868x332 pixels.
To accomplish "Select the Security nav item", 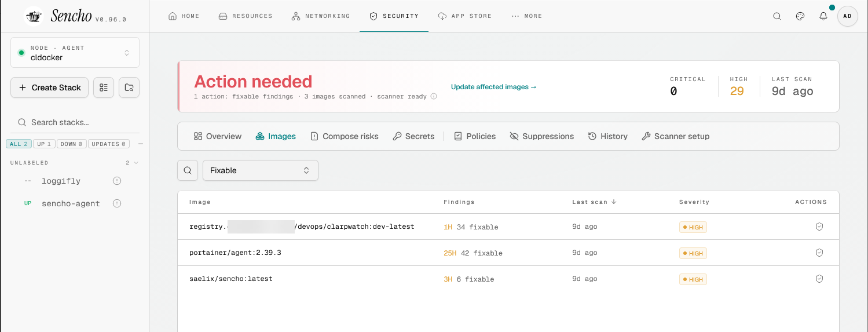I will coord(394,16).
